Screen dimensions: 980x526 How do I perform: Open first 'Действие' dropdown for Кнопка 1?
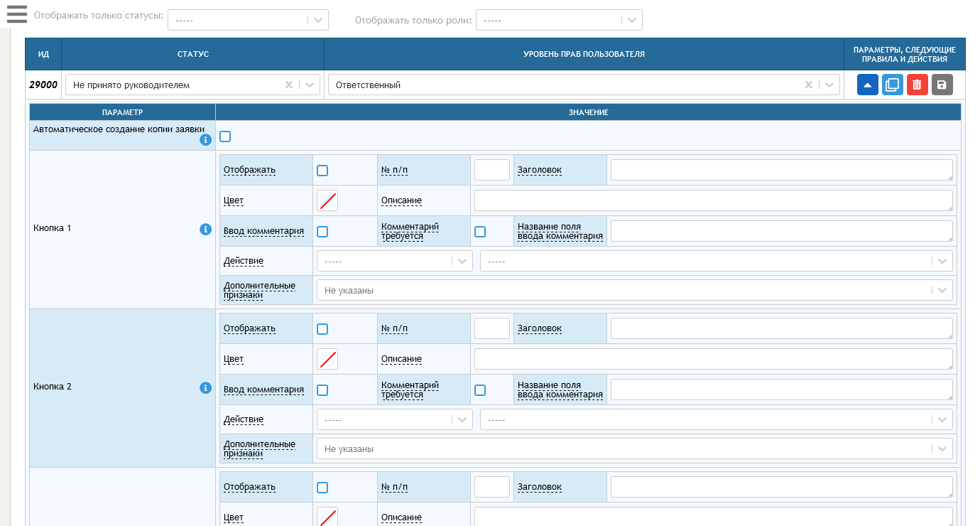(x=395, y=261)
